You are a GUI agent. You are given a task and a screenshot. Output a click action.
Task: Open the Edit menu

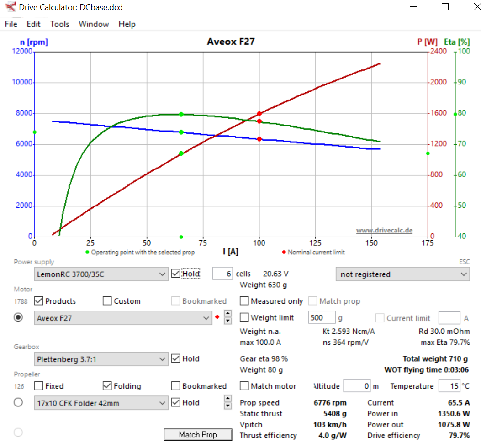[33, 24]
